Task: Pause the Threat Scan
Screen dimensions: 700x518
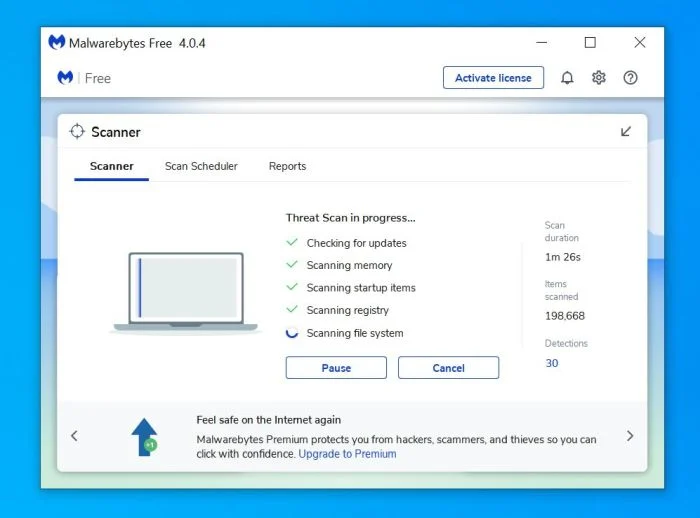Action: tap(336, 368)
